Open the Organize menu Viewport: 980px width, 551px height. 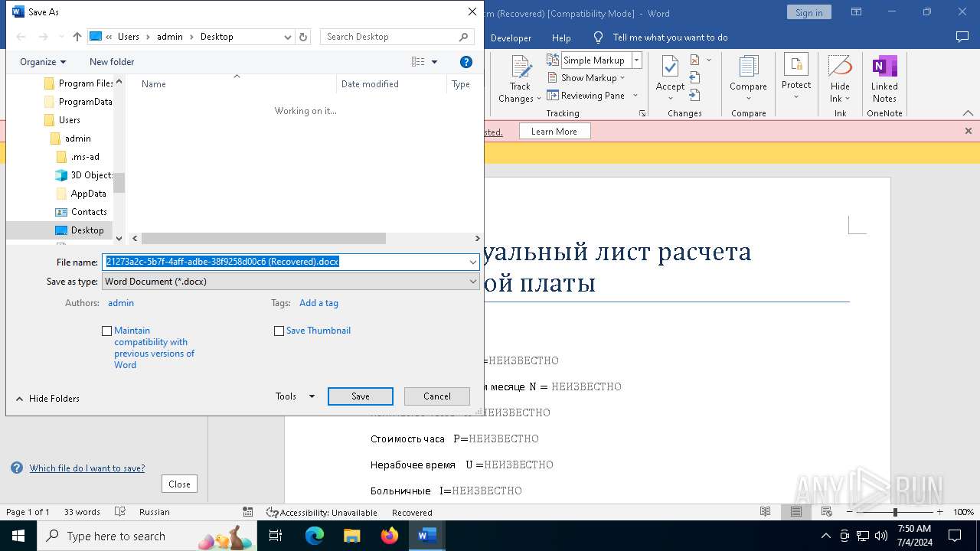[x=43, y=62]
